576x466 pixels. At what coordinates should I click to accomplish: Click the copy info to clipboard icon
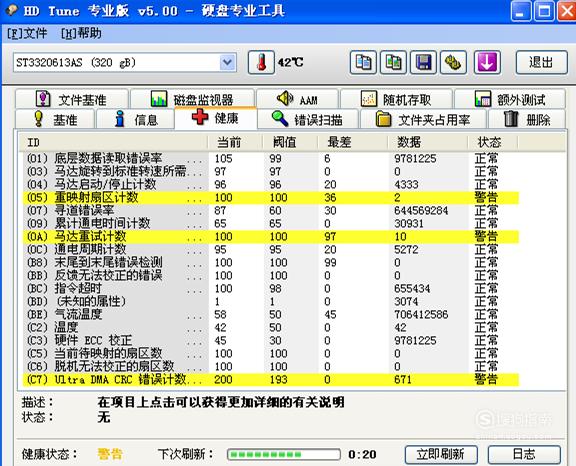click(x=363, y=62)
